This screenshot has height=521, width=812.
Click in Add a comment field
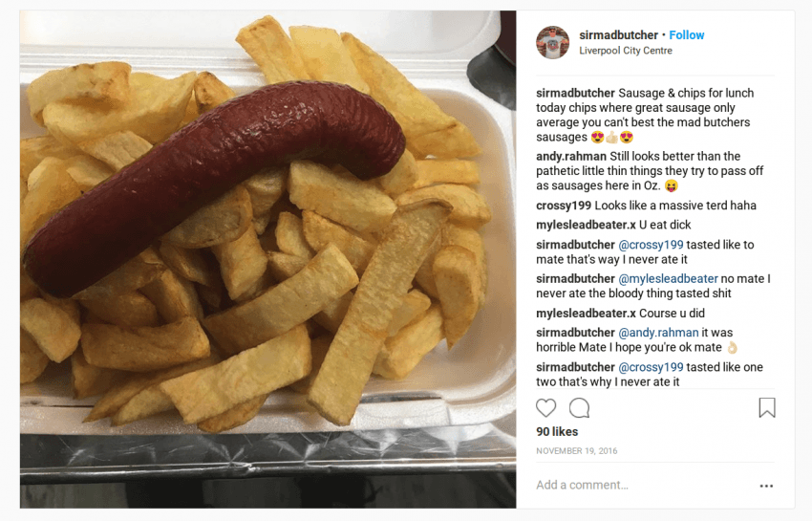tap(642, 486)
